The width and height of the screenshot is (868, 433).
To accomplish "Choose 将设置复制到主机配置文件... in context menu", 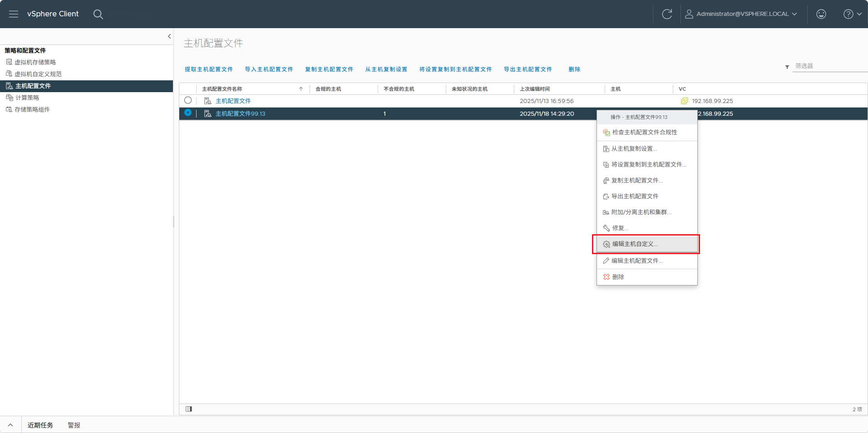I will pos(647,164).
